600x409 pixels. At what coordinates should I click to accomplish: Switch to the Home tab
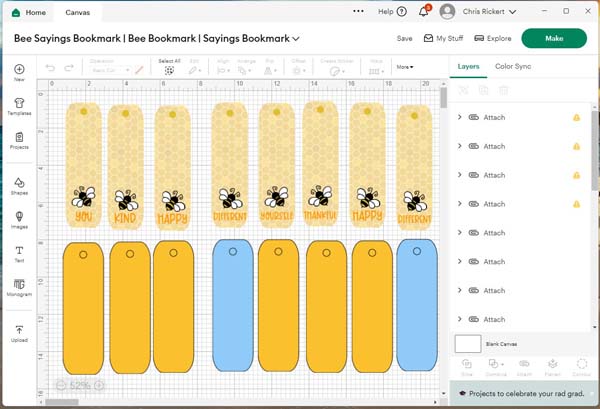coord(29,13)
